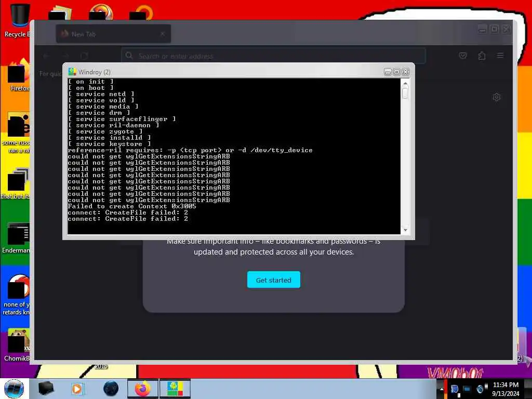This screenshot has height=399, width=532.
Task: Click the volume tray icon
Action: pos(481,389)
